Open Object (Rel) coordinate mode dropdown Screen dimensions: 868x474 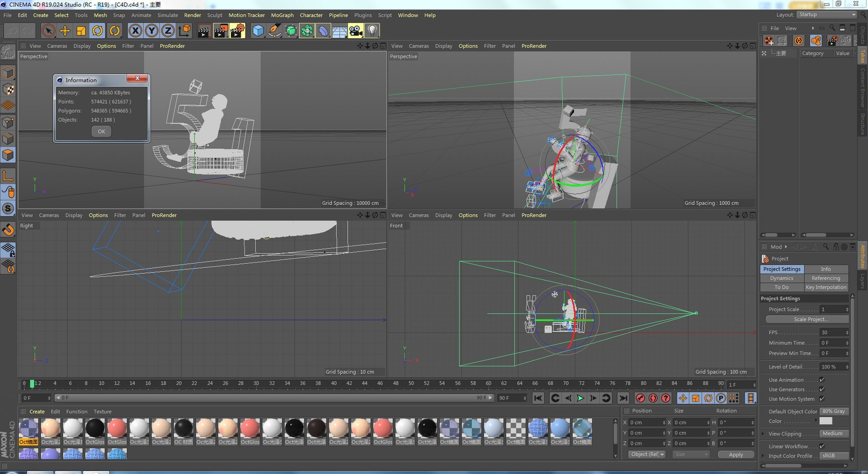(647, 455)
